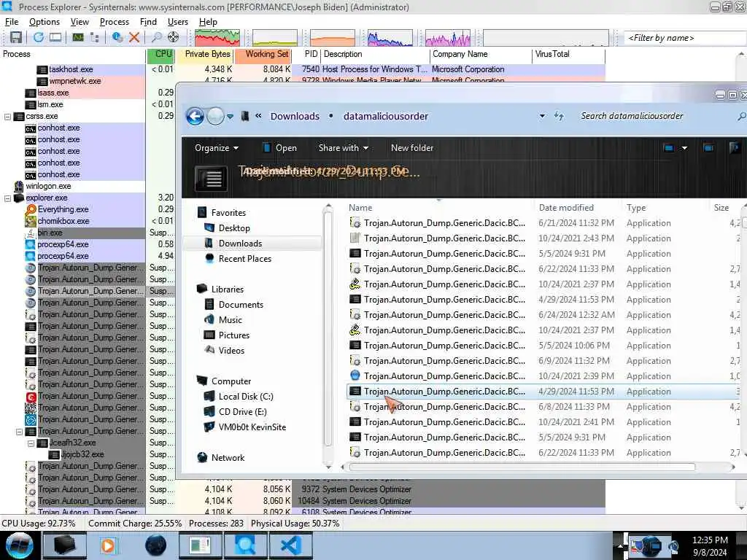Image resolution: width=747 pixels, height=560 pixels.
Task: Select Music under Libraries
Action: tap(230, 320)
